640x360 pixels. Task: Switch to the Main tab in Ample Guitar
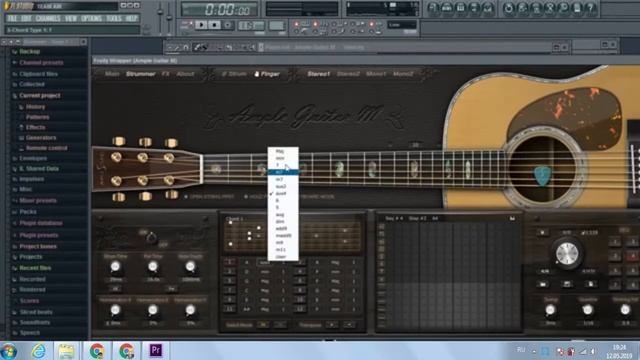(112, 74)
